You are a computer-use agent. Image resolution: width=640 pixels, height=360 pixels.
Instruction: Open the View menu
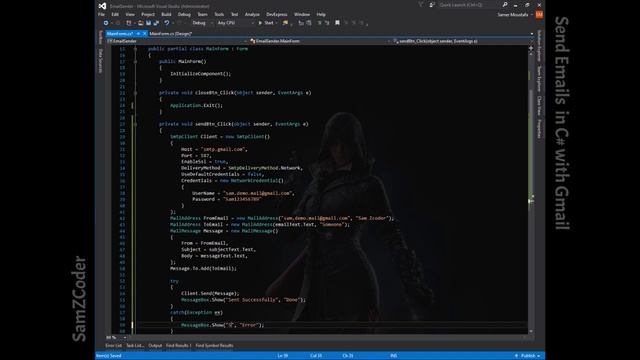pos(130,14)
